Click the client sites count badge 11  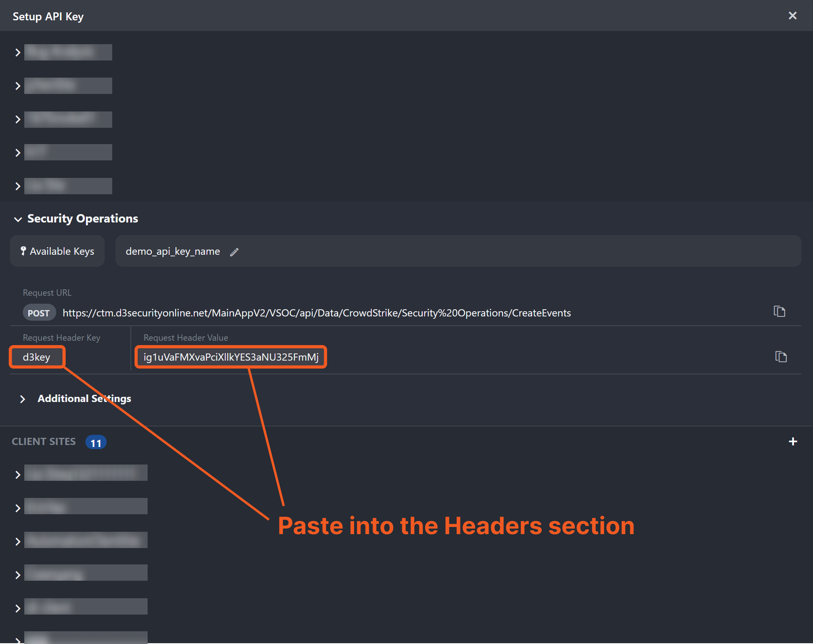(x=96, y=443)
